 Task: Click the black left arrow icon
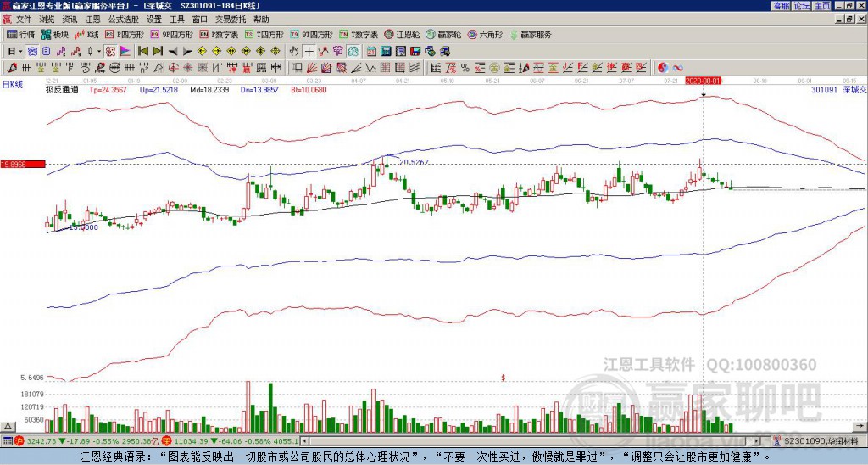pos(173,52)
